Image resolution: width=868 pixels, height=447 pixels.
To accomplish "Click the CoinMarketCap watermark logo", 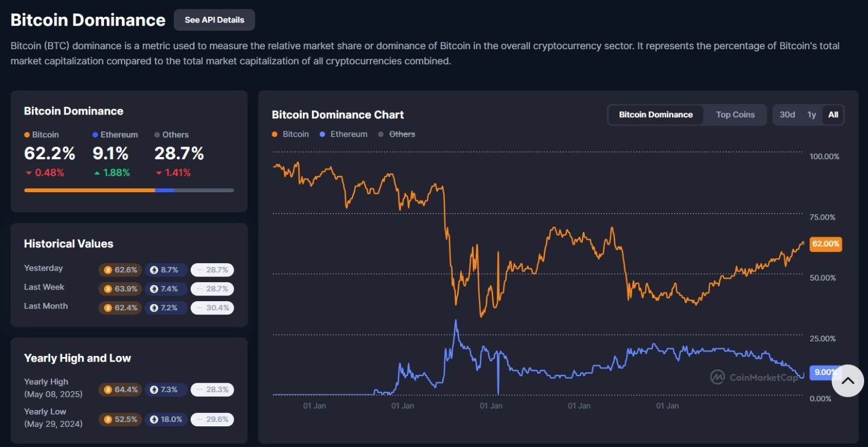I will (x=755, y=377).
